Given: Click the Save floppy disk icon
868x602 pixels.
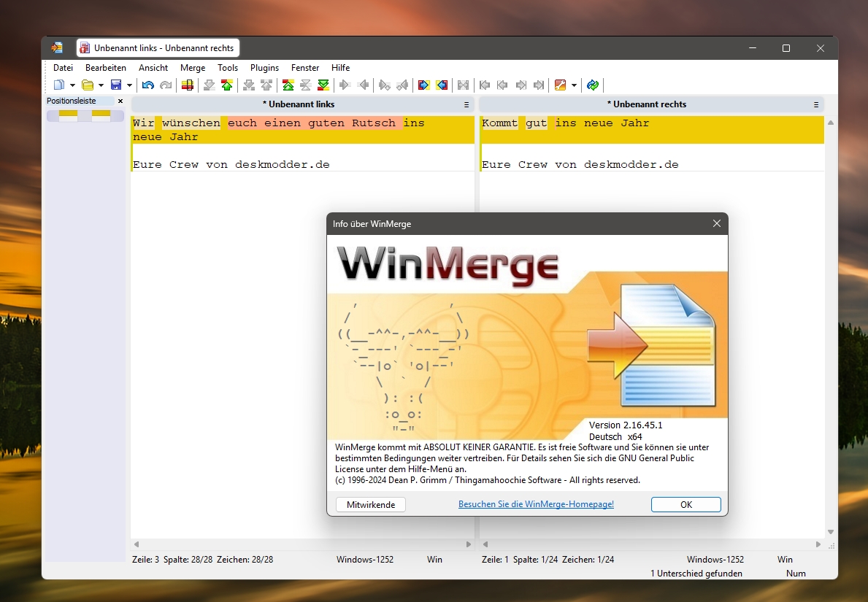Looking at the screenshot, I should click(116, 85).
